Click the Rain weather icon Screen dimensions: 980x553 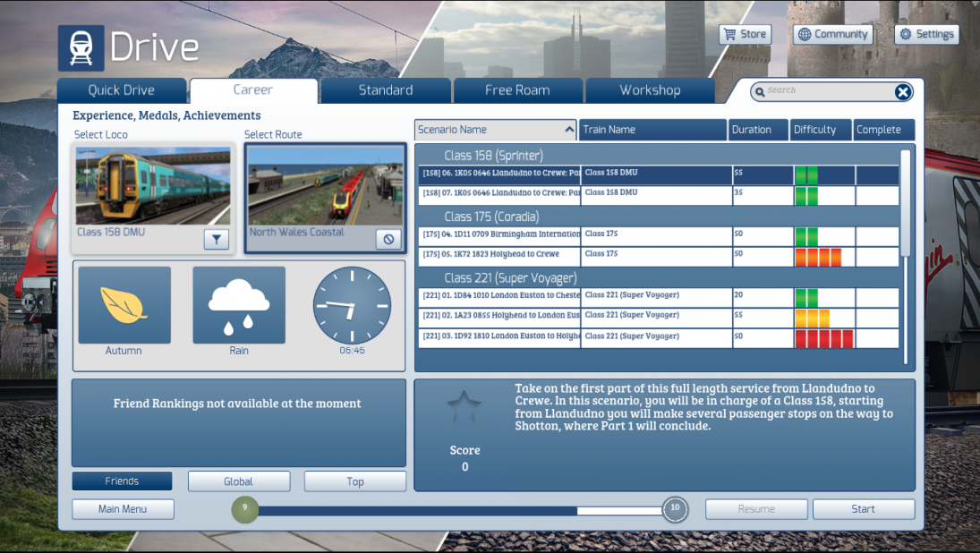[x=238, y=304]
